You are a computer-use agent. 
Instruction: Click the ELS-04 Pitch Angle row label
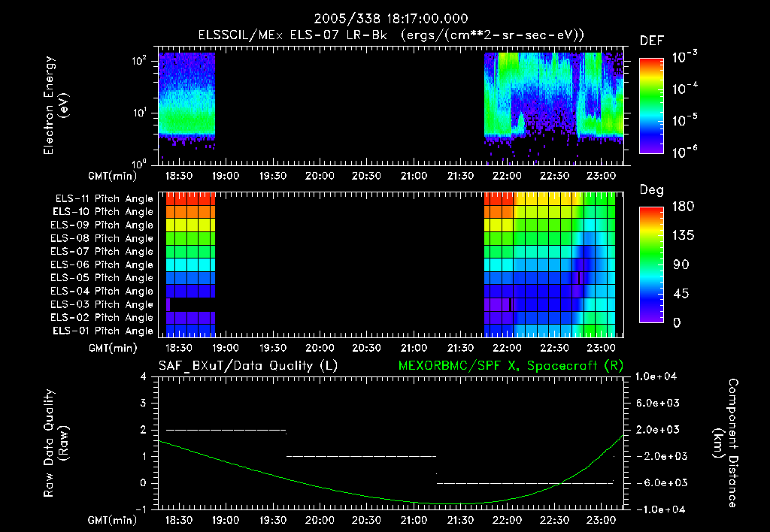[102, 291]
